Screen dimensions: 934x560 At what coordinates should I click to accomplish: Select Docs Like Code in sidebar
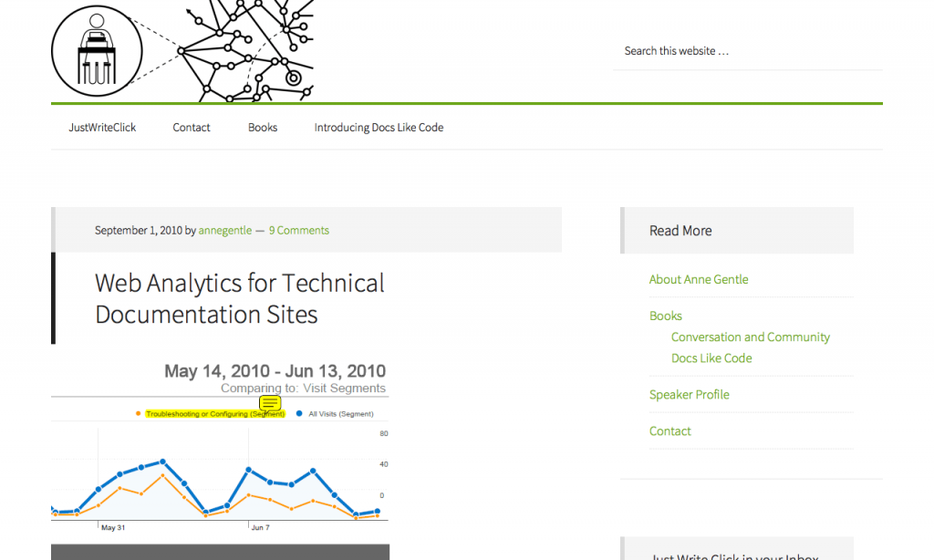tap(711, 358)
